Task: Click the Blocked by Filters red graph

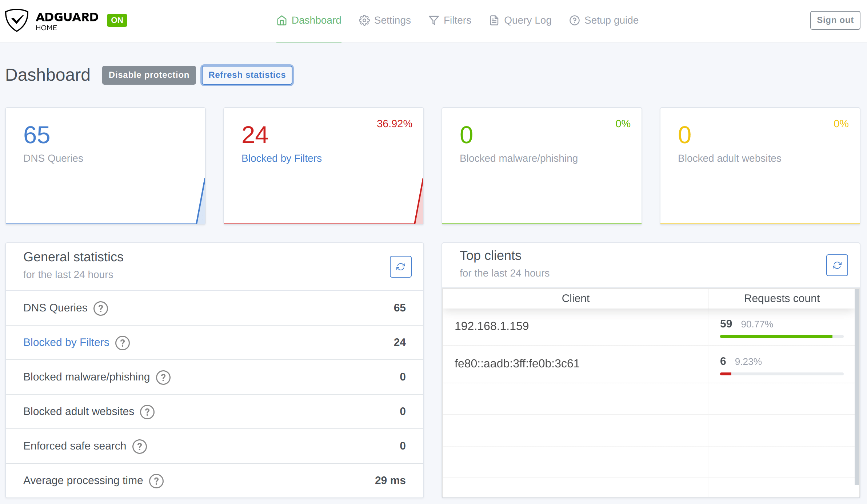Action: [x=419, y=201]
